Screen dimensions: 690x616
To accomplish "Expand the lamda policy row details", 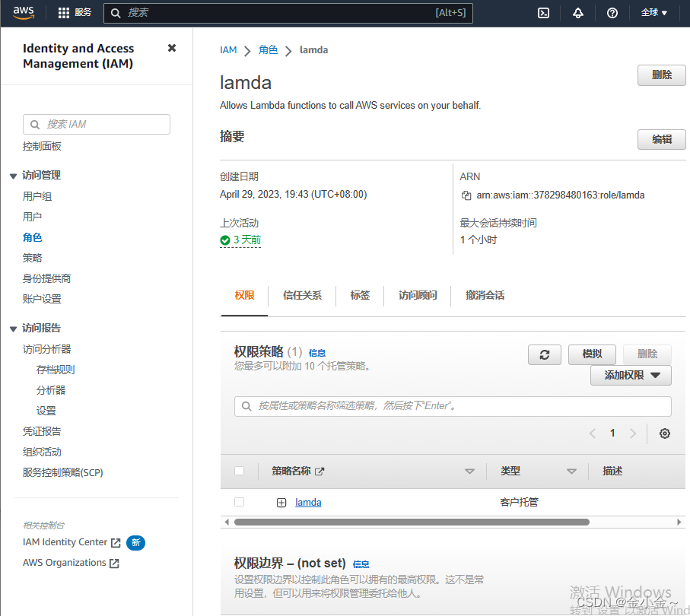I will (281, 503).
